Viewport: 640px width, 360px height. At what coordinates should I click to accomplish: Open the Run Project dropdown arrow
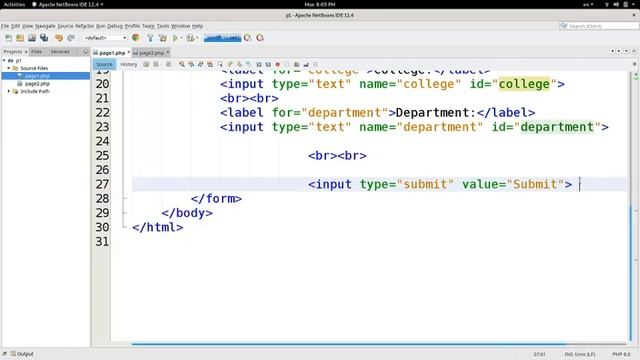click(182, 38)
